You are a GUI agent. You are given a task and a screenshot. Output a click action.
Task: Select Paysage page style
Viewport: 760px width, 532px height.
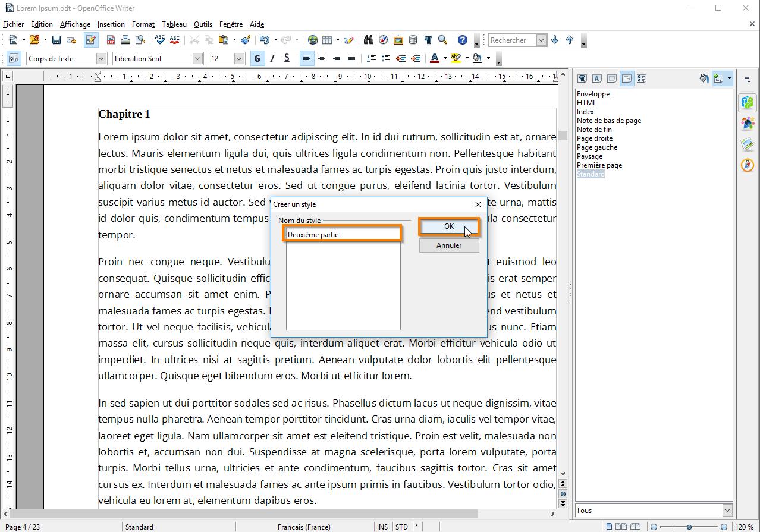coord(589,156)
